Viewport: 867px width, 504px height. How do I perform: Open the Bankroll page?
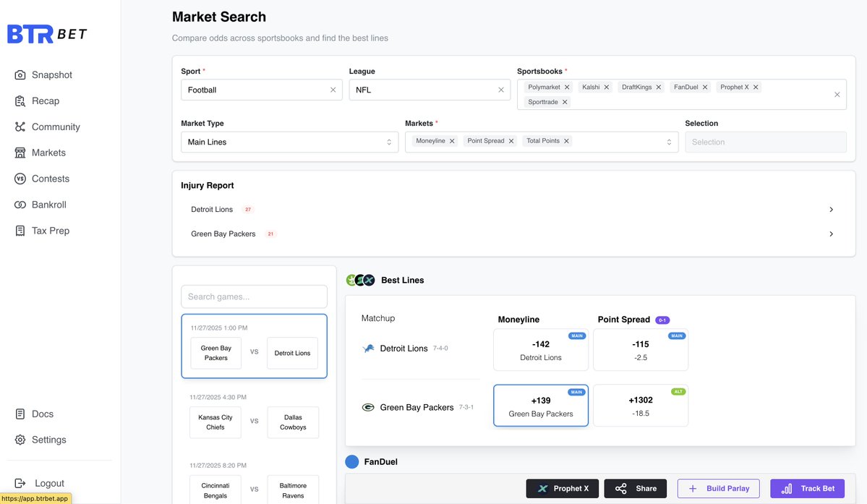(x=48, y=205)
